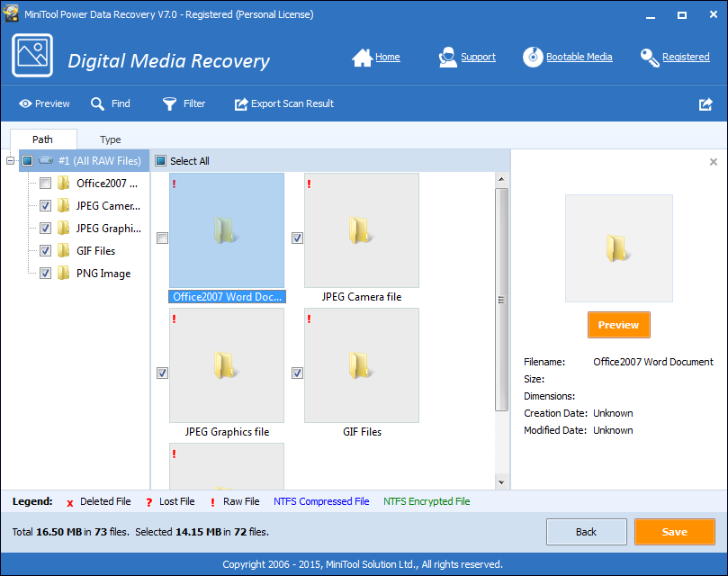
Task: Uncheck the JPEG Camera file thumbnail checkbox
Action: coord(297,238)
